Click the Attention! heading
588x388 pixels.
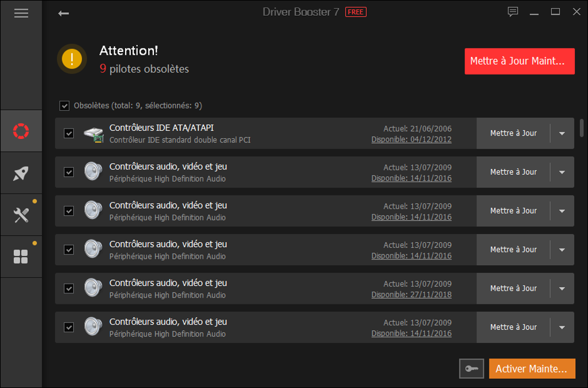(x=129, y=51)
